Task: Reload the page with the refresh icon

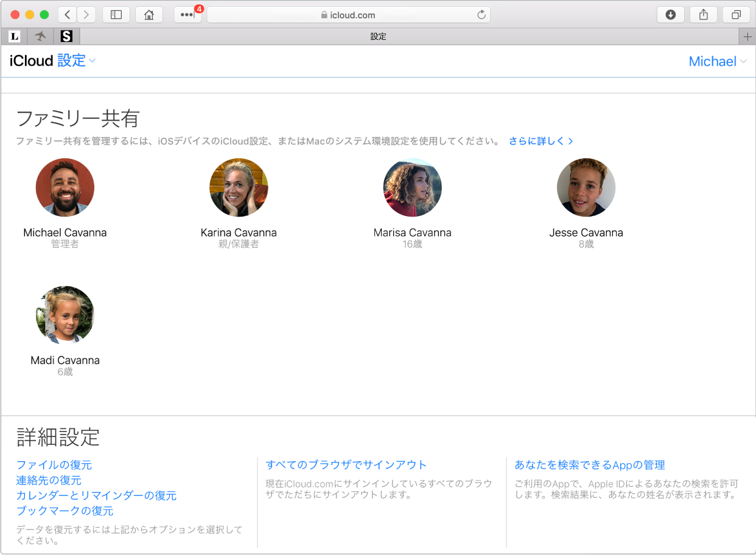Action: 480,15
